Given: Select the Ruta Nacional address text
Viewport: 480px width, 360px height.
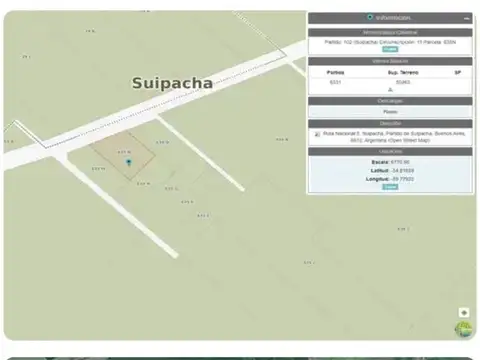Looking at the screenshot, I should pos(394,137).
